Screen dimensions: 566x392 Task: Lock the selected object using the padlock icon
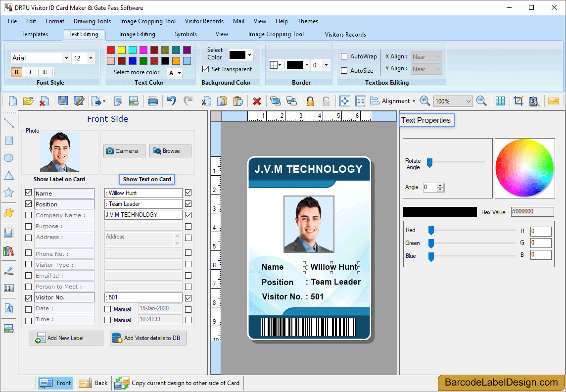[x=309, y=101]
